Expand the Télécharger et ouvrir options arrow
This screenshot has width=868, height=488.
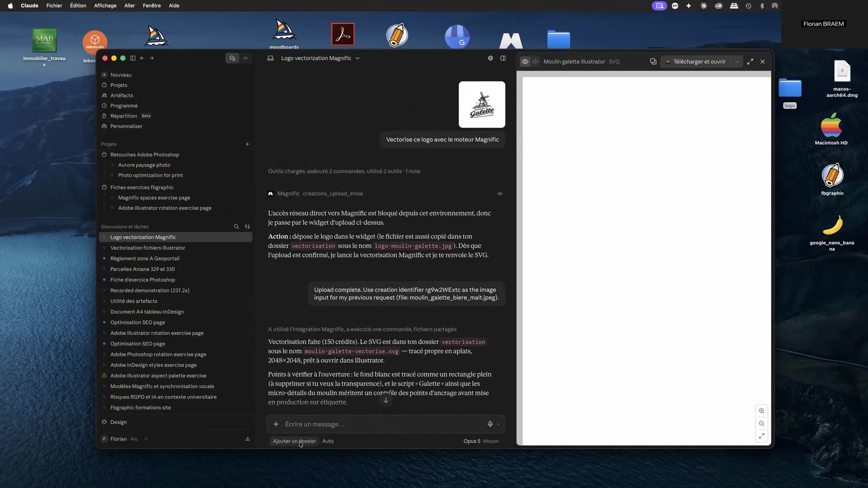[737, 62]
